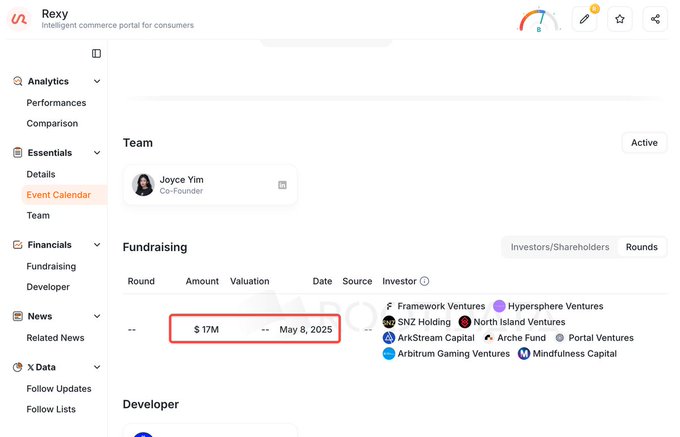The image size is (680, 437).
Task: Click the Arbitrum Gaming Ventures logo
Action: (389, 354)
